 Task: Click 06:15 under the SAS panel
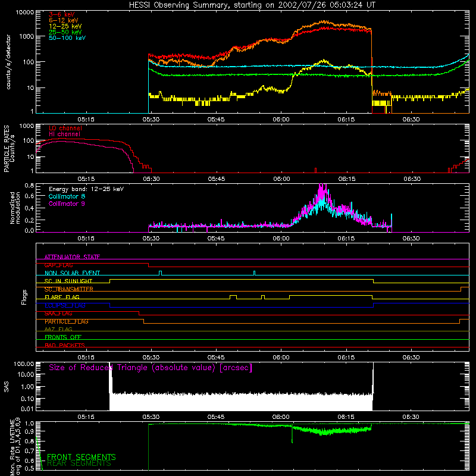tap(346, 417)
